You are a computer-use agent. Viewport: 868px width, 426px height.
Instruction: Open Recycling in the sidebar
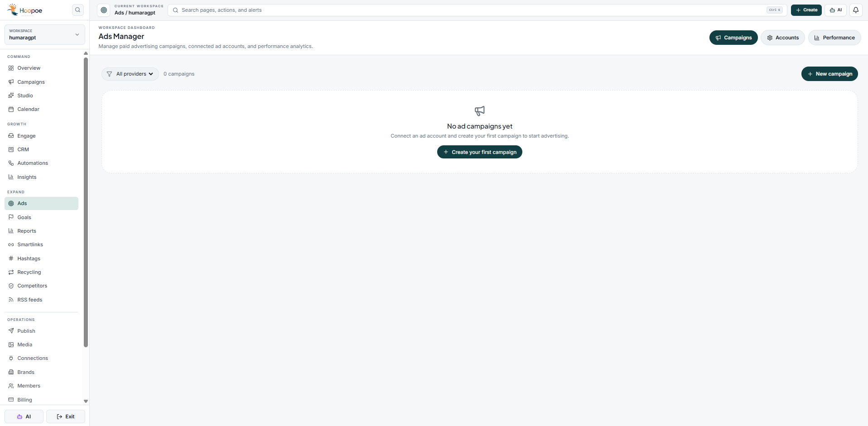41,272
